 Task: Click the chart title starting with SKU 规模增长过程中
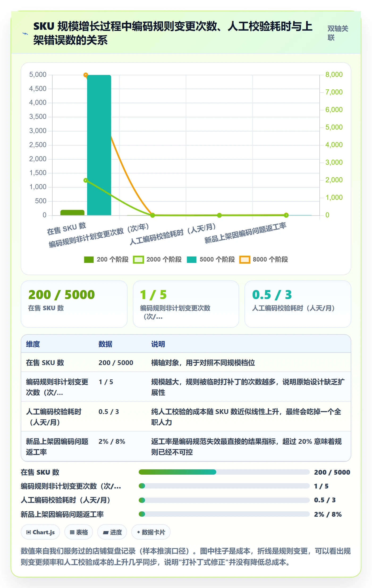tap(173, 33)
